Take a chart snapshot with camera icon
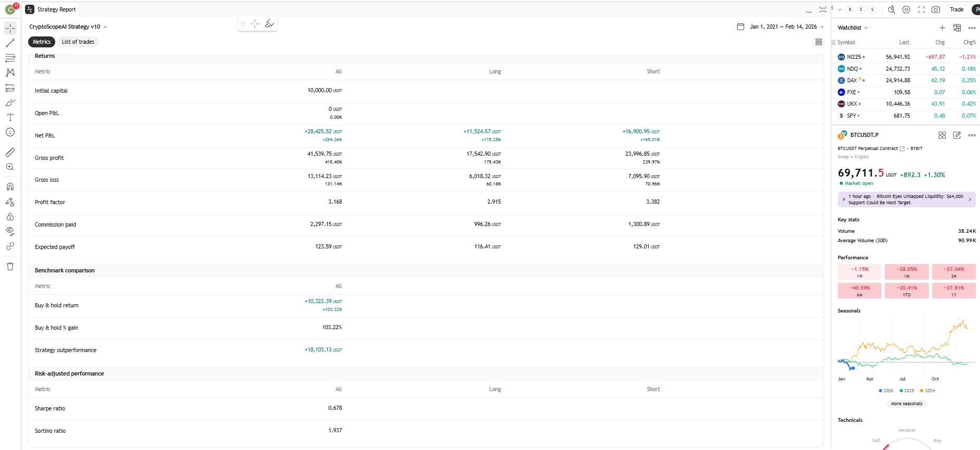The image size is (980, 450). (936, 9)
